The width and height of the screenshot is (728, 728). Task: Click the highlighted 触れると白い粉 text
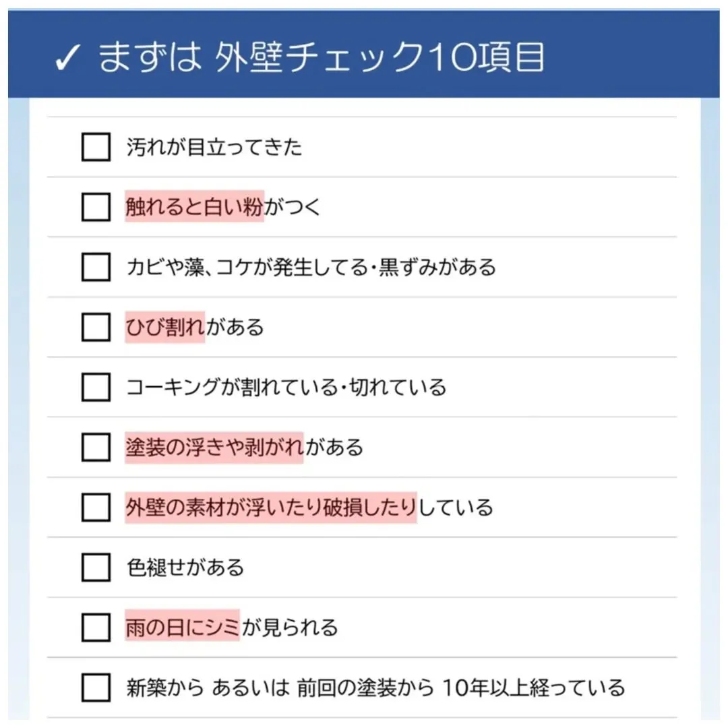click(x=194, y=207)
